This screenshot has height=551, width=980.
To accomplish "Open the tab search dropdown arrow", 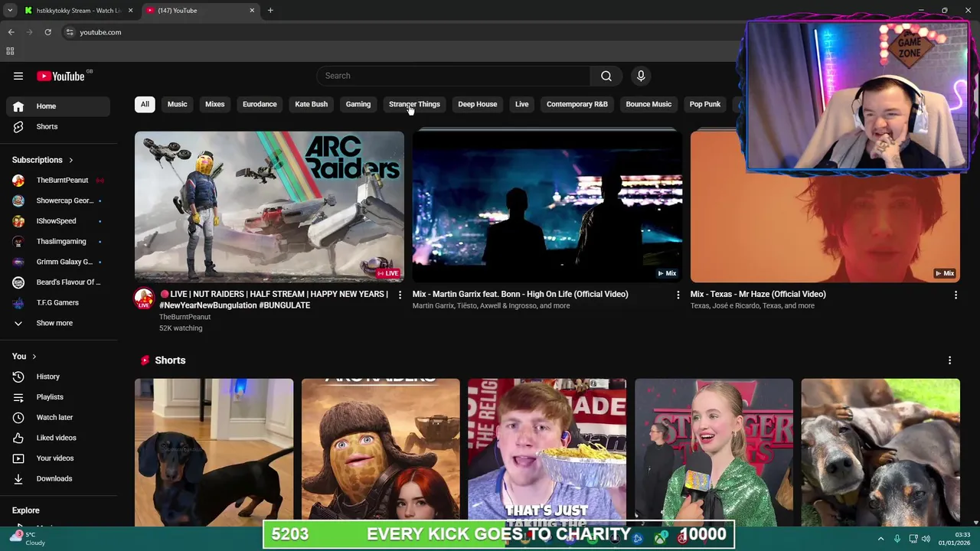I will [x=10, y=11].
